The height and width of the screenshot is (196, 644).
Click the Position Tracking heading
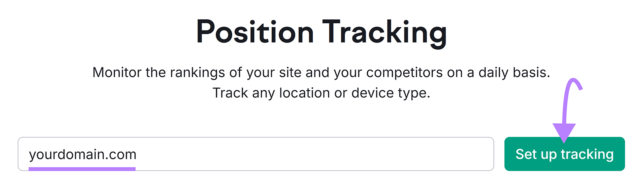tap(321, 32)
